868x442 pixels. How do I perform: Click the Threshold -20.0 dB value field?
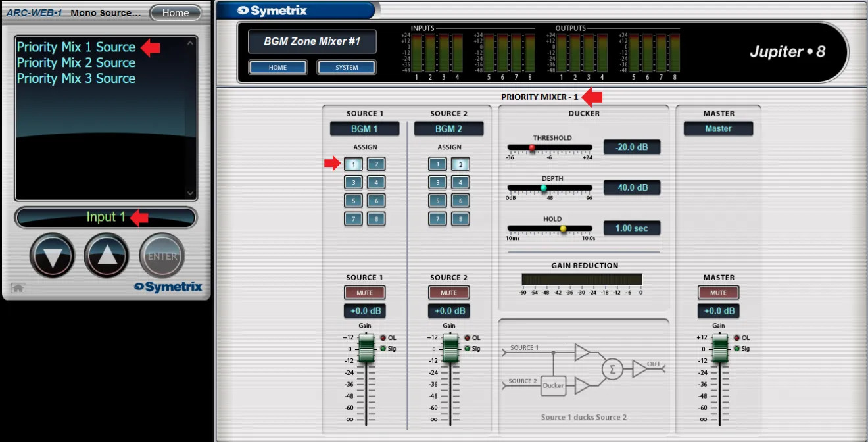click(x=632, y=147)
